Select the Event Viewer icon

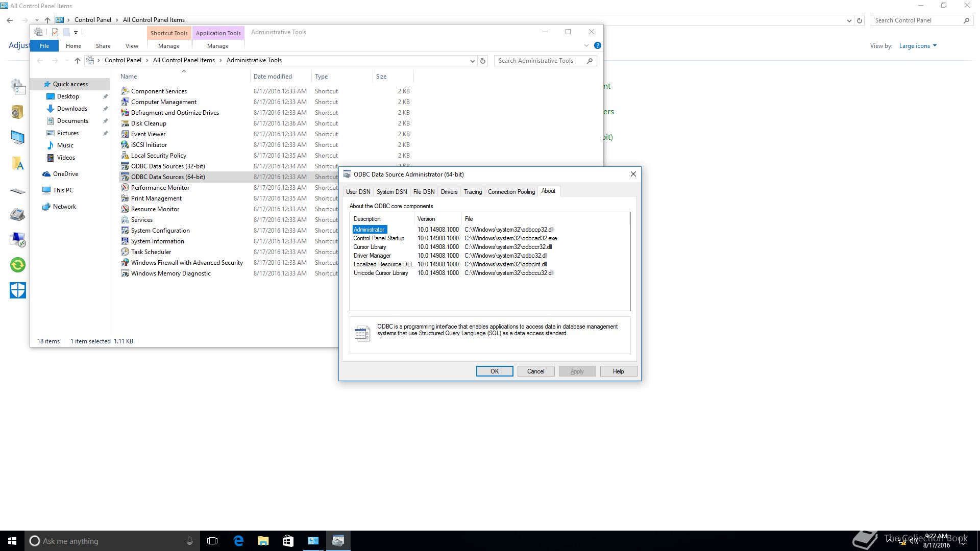[125, 134]
